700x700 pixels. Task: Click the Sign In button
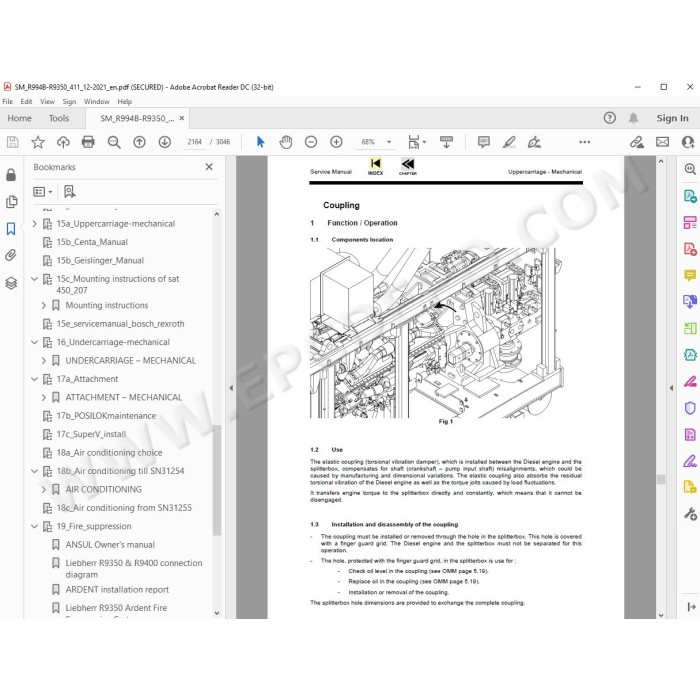click(x=672, y=118)
